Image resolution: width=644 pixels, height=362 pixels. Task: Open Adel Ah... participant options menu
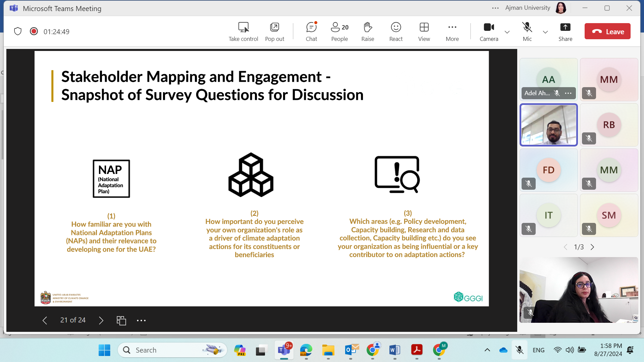[x=568, y=93]
